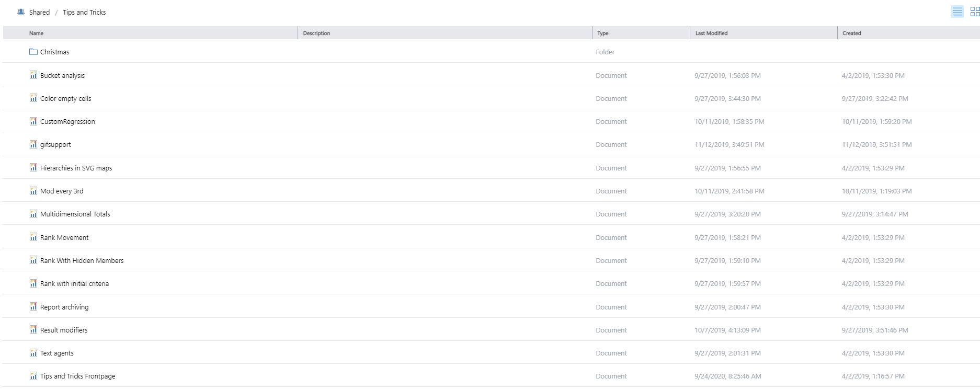This screenshot has width=980, height=390.
Task: Click the Multidimensional Totals document icon
Action: tap(33, 213)
